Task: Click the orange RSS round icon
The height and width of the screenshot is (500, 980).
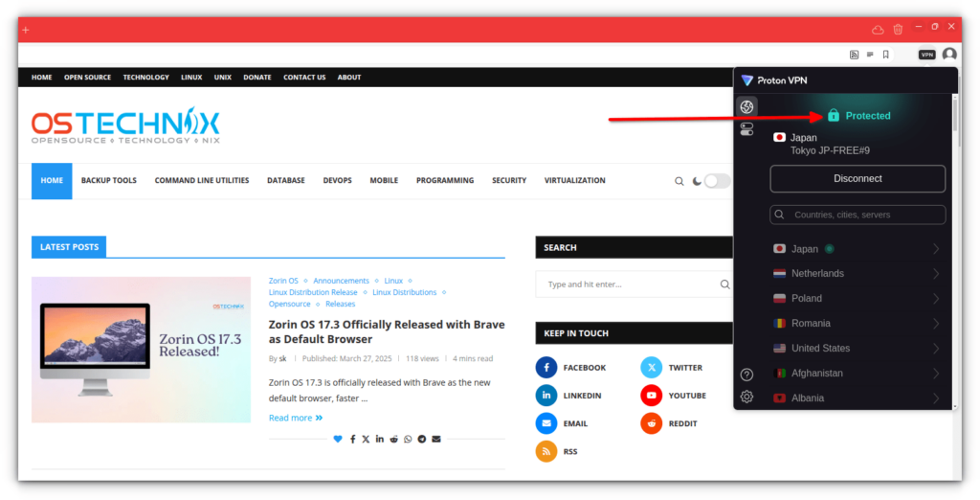Action: tap(546, 451)
